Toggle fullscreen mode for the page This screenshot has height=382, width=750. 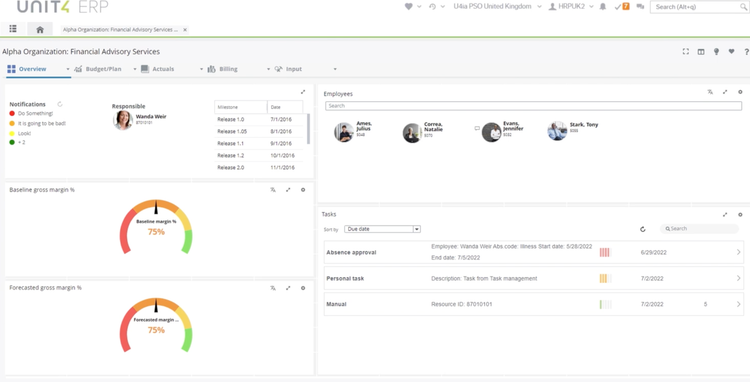pyautogui.click(x=686, y=52)
